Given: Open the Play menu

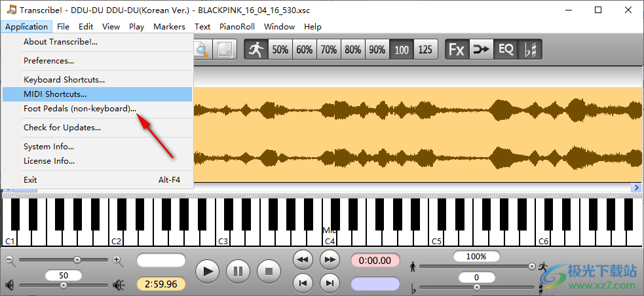Looking at the screenshot, I should point(136,27).
